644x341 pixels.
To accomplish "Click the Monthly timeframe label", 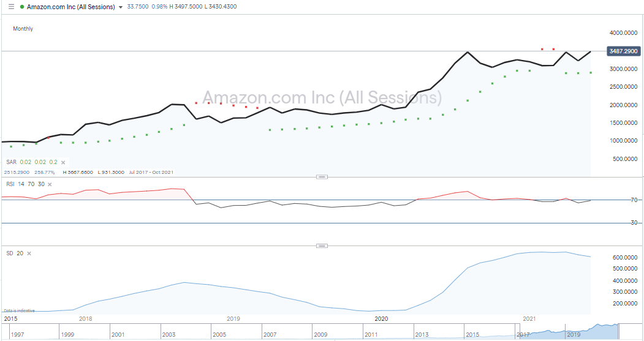I will [23, 29].
